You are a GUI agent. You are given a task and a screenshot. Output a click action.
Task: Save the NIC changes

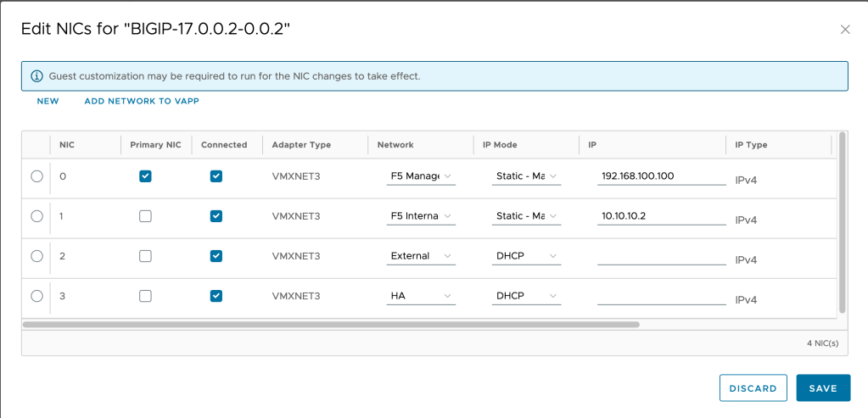823,388
